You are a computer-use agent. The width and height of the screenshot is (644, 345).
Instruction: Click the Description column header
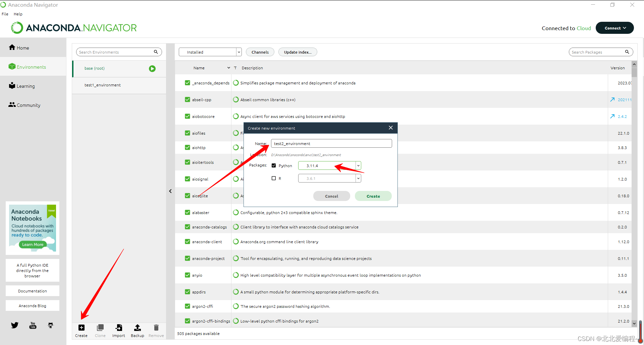pos(252,68)
